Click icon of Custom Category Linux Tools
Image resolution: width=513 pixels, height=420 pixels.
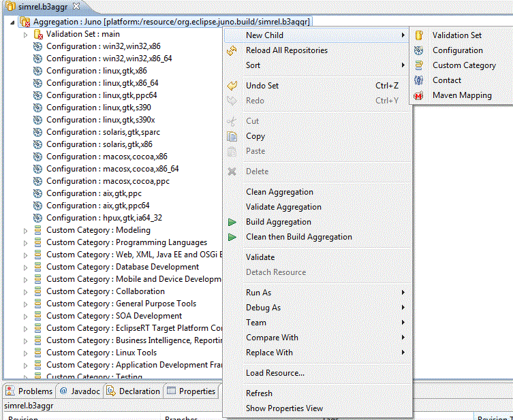pyautogui.click(x=38, y=353)
